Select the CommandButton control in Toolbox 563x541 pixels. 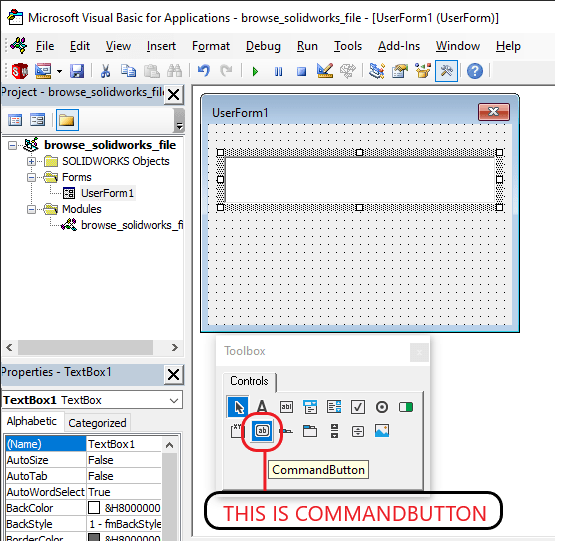coord(262,431)
